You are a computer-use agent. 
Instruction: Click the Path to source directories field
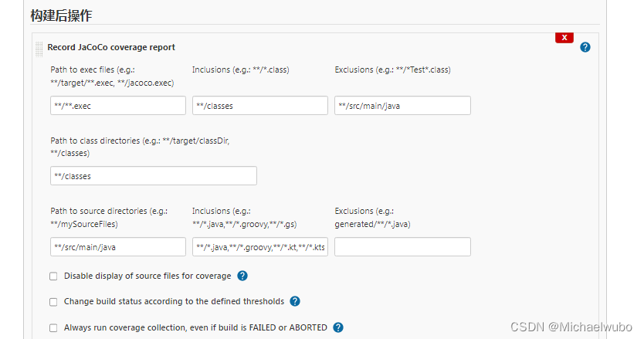point(118,247)
